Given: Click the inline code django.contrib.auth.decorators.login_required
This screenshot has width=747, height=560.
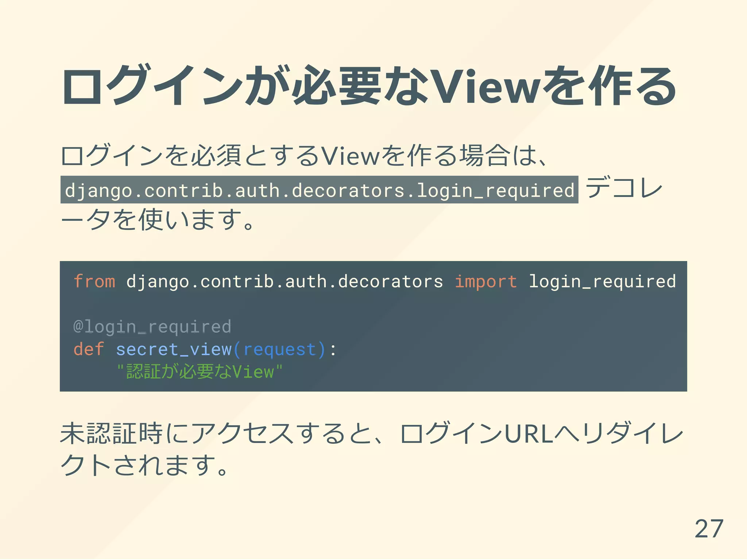Looking at the screenshot, I should coord(319,190).
